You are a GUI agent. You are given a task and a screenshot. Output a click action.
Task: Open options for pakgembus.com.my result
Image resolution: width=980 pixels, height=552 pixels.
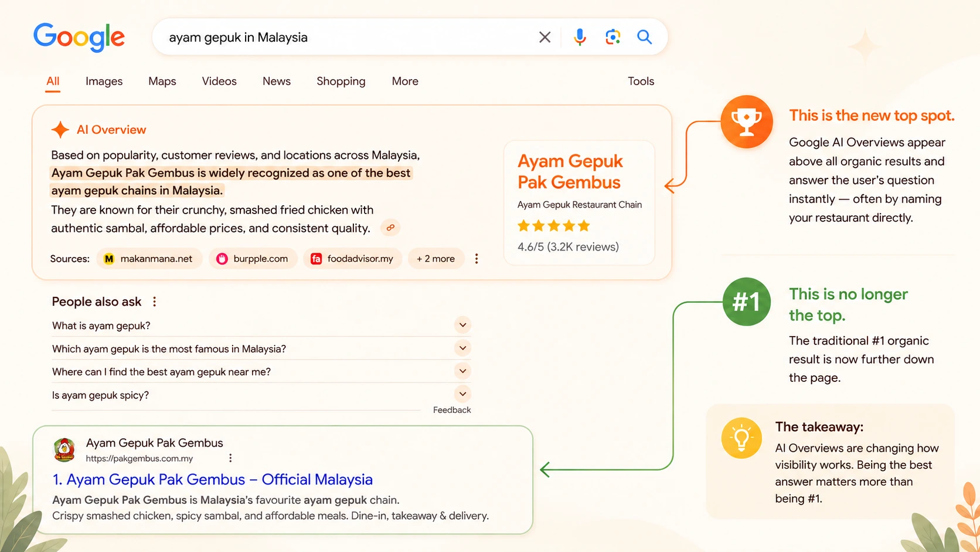click(230, 458)
